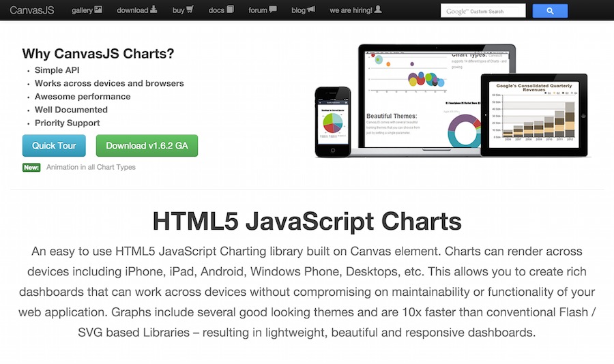Image resolution: width=614 pixels, height=364 pixels.
Task: Select the iPhone pie chart image
Action: point(333,122)
